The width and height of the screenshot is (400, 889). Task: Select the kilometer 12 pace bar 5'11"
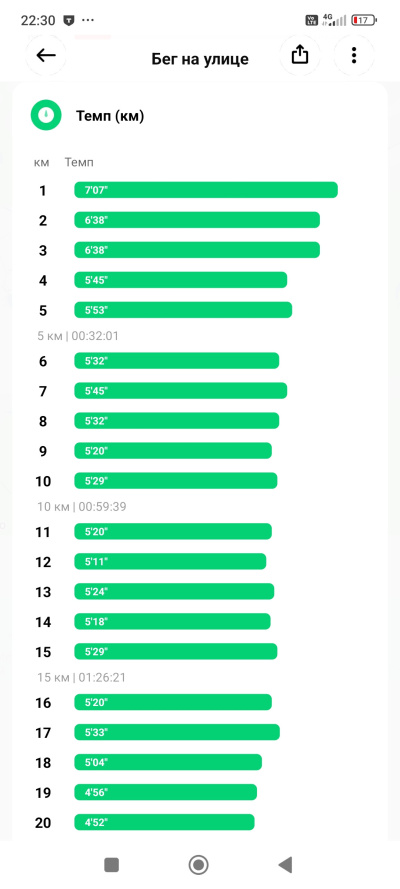pyautogui.click(x=170, y=561)
